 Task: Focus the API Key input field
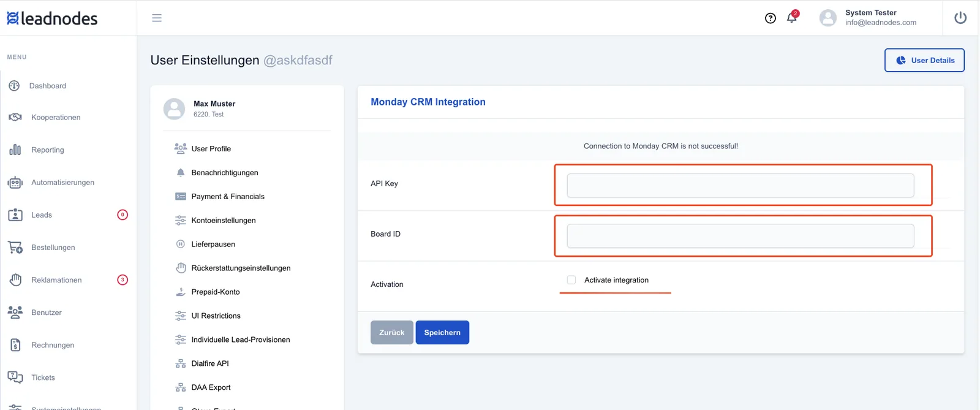pos(741,185)
